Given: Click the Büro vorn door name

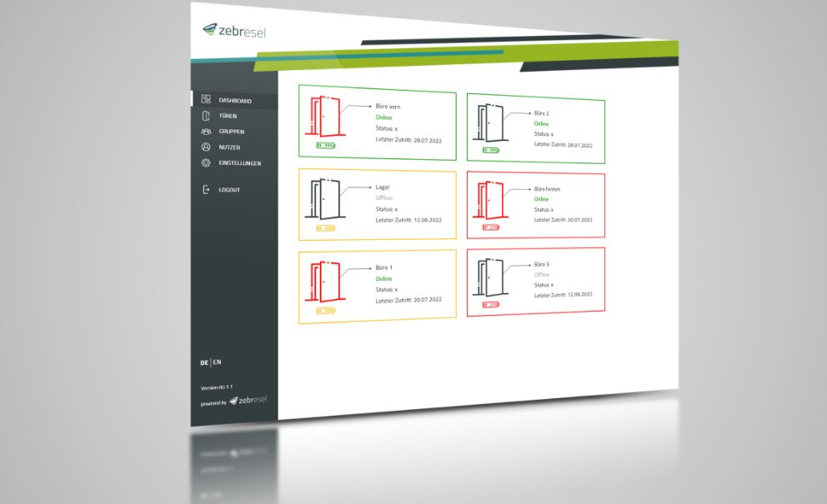Looking at the screenshot, I should point(388,107).
